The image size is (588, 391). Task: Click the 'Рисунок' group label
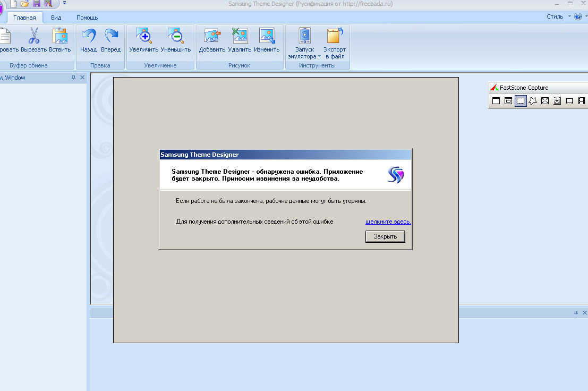[239, 65]
